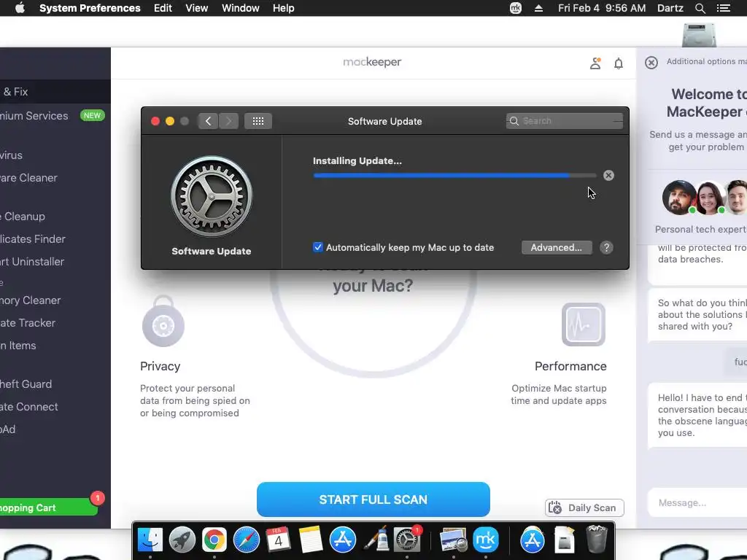Open the Trash in the Dock
747x560 pixels.
click(597, 539)
